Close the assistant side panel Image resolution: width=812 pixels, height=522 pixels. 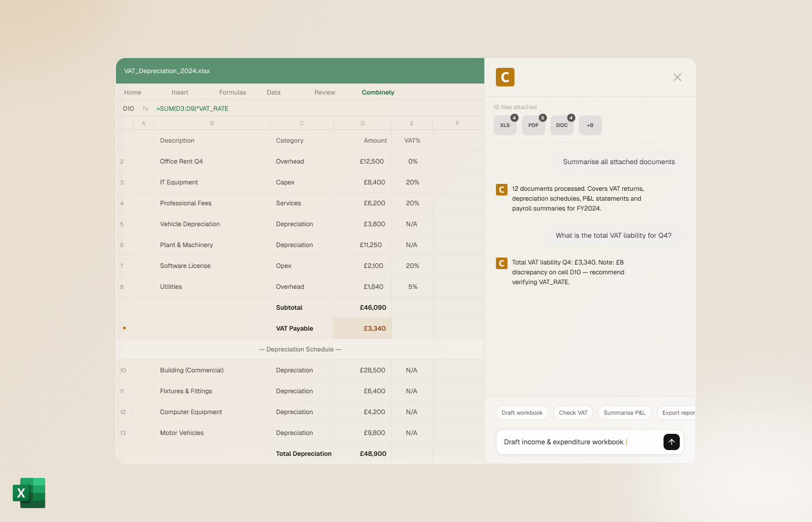click(677, 77)
